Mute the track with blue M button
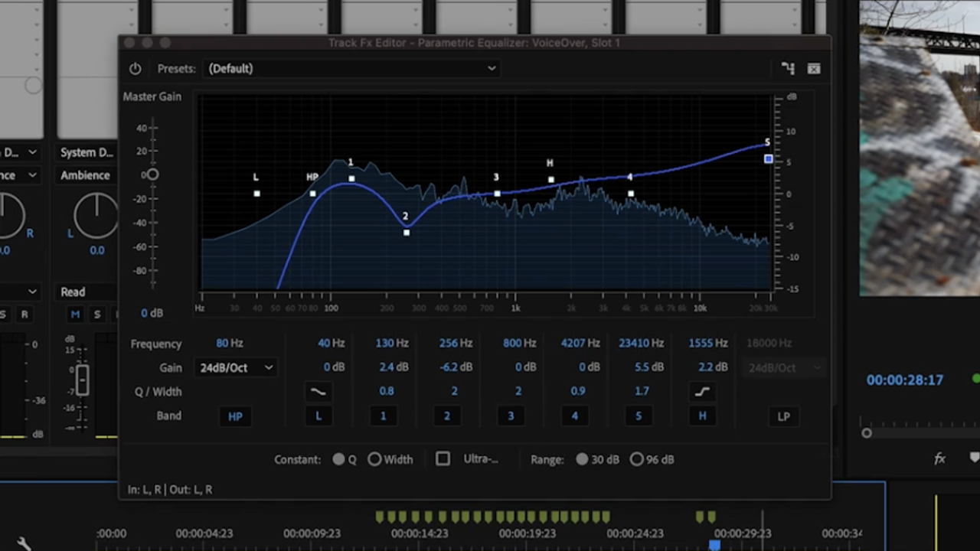The height and width of the screenshot is (551, 980). 75,315
